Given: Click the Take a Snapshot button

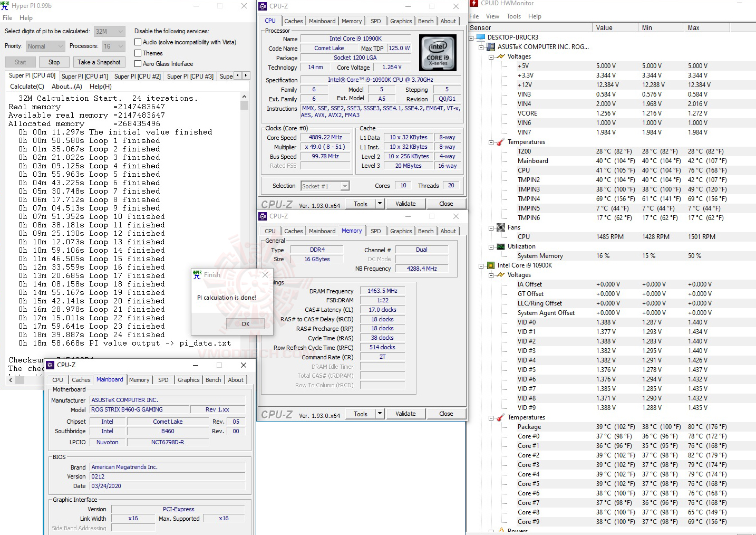Looking at the screenshot, I should [99, 62].
